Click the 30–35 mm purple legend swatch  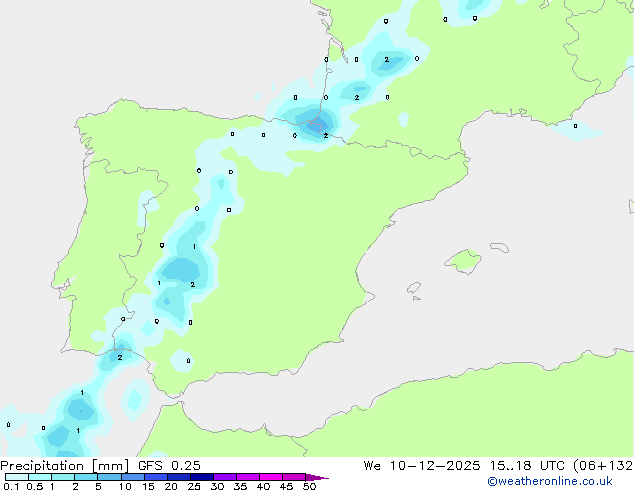pos(225,477)
